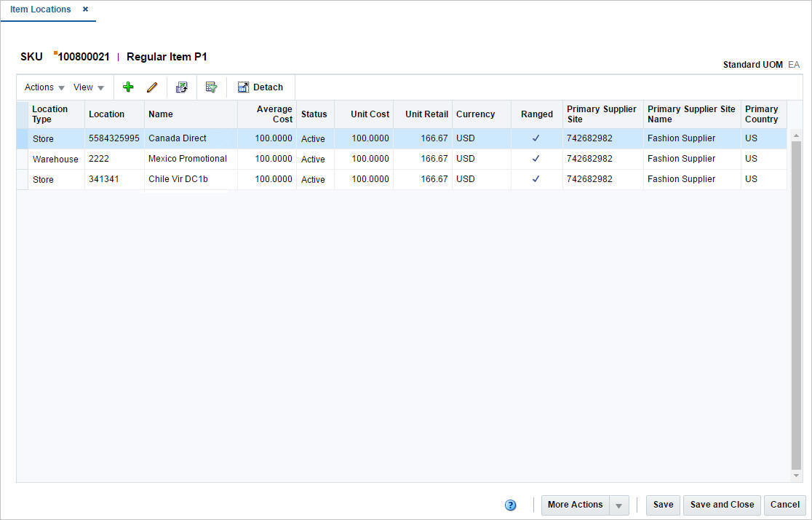Click the Export to Excel icon
Image resolution: width=812 pixels, height=520 pixels.
[182, 87]
